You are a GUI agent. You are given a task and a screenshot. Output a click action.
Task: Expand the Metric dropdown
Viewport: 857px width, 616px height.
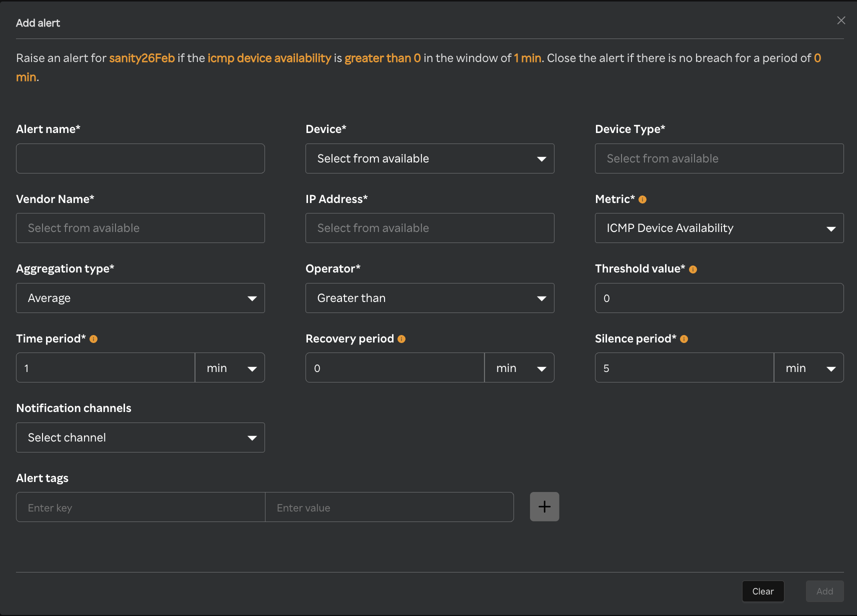(719, 228)
